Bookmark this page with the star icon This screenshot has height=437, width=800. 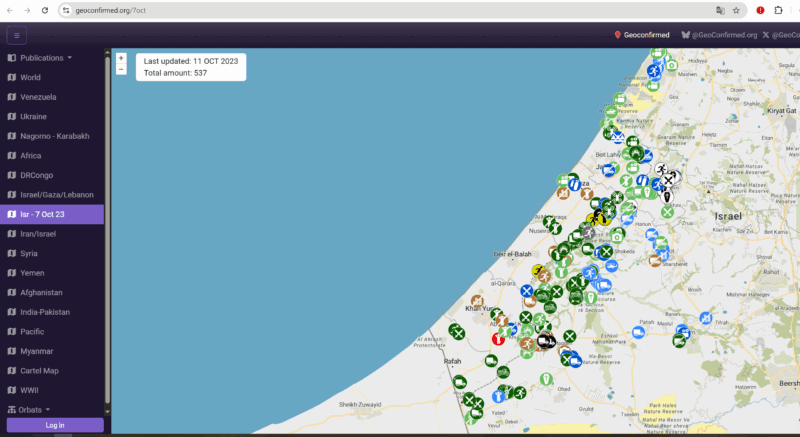[x=736, y=10]
